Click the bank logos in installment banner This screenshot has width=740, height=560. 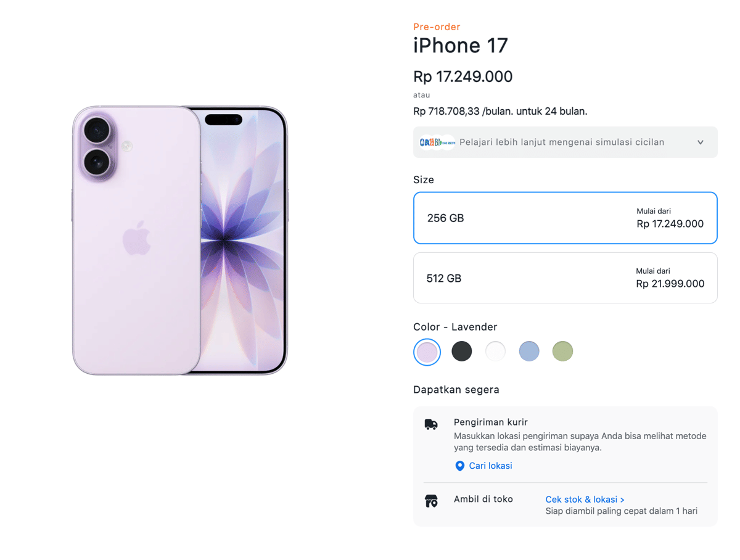pyautogui.click(x=437, y=142)
